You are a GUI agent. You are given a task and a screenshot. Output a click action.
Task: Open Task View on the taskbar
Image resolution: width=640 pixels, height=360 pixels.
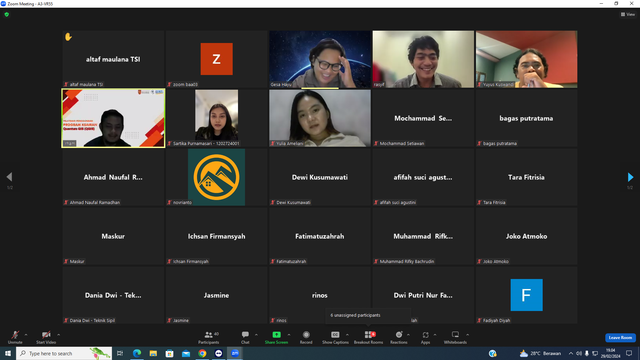[120, 353]
